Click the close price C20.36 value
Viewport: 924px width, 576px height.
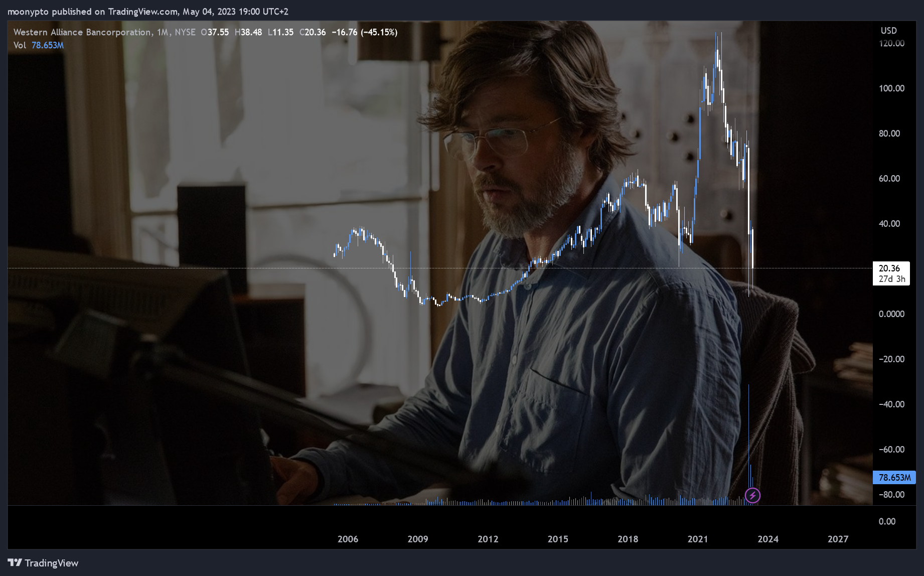point(313,32)
